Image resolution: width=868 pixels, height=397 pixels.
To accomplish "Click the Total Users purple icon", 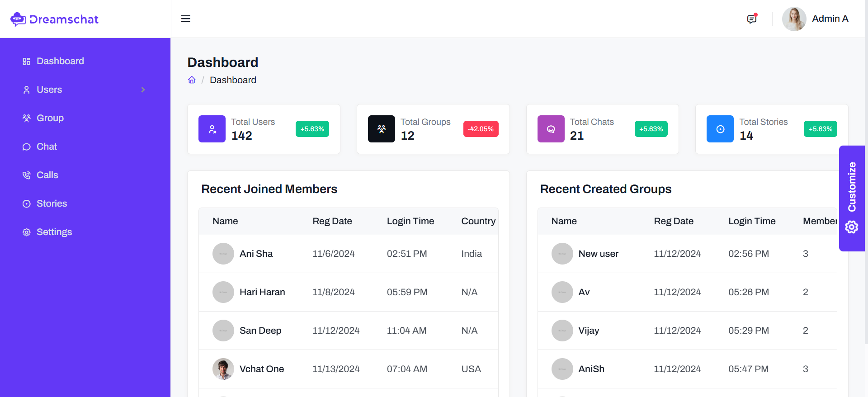I will pyautogui.click(x=212, y=129).
